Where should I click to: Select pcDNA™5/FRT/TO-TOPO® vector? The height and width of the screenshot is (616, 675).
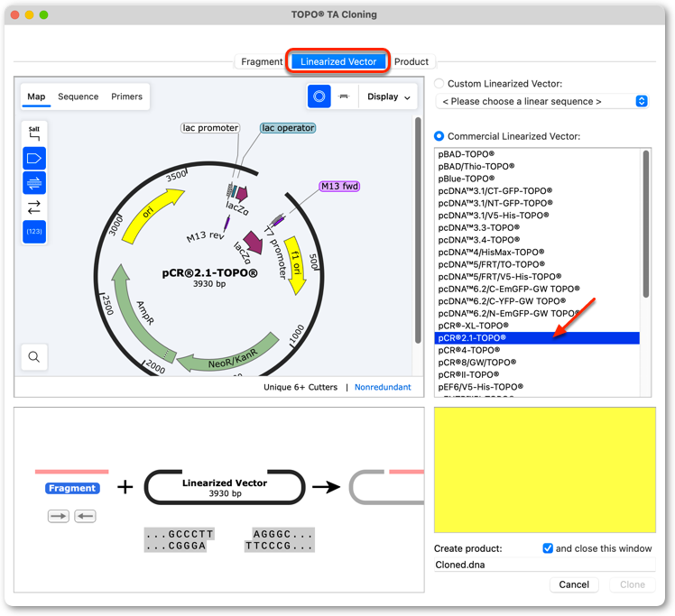tap(537, 264)
